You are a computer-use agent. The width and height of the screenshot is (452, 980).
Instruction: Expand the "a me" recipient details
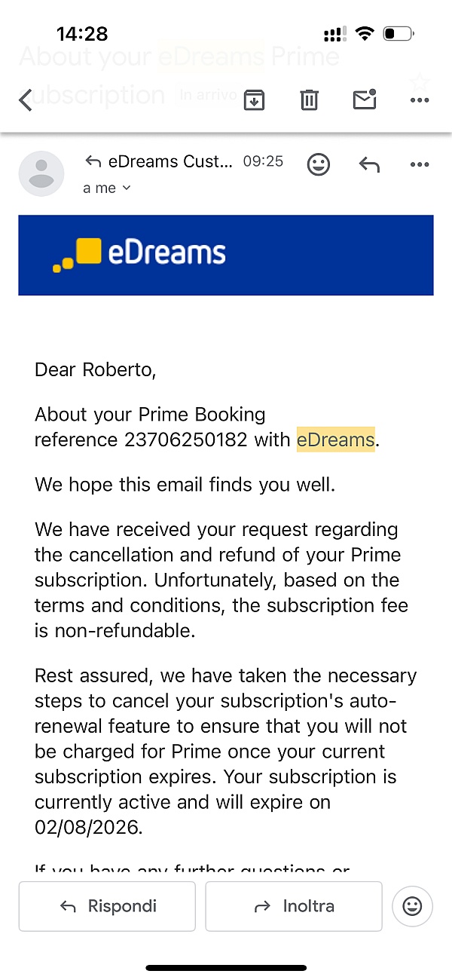click(x=106, y=188)
